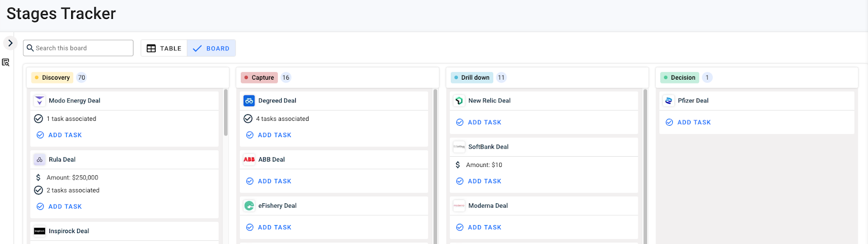Click the Rula logo icon

pyautogui.click(x=40, y=159)
